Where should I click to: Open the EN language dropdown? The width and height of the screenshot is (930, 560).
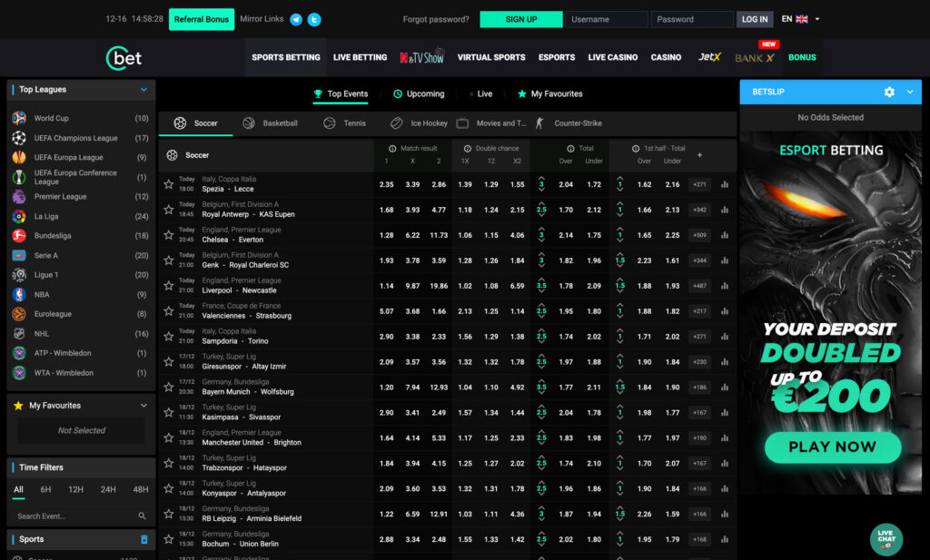[800, 19]
